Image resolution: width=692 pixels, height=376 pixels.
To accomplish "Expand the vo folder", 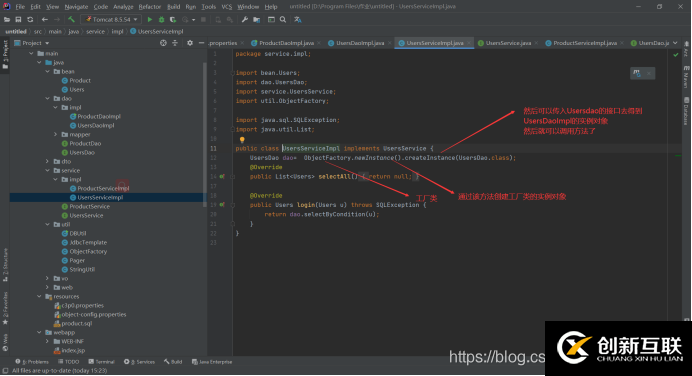I will pyautogui.click(x=47, y=278).
